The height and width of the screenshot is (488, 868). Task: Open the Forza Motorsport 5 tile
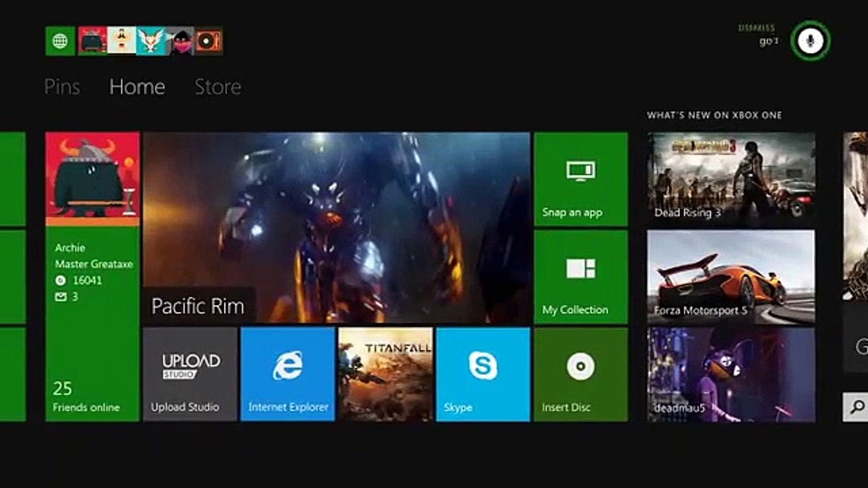pyautogui.click(x=731, y=277)
